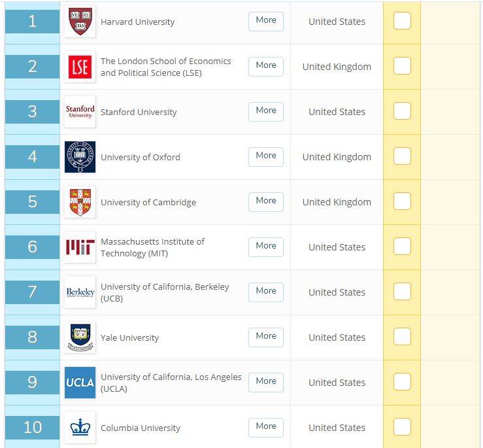
Task: Follow the University of California, Berkeley link
Action: (x=165, y=292)
